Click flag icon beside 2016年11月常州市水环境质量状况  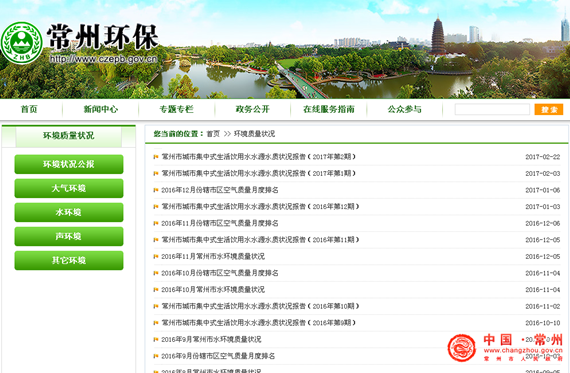156,256
